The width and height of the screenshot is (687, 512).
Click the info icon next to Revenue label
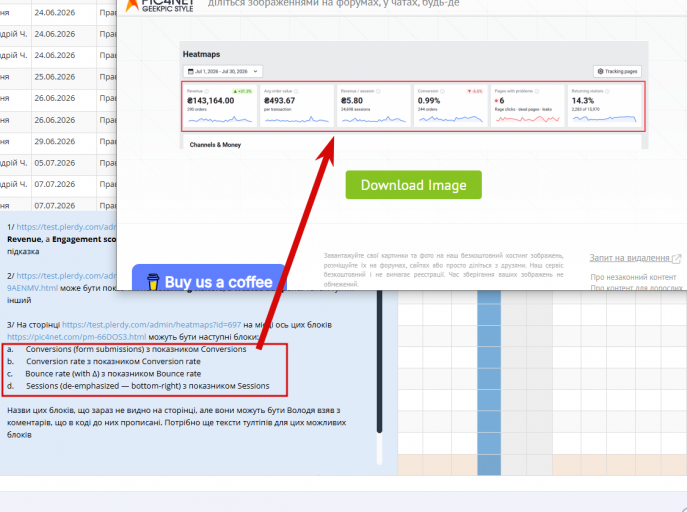click(206, 91)
